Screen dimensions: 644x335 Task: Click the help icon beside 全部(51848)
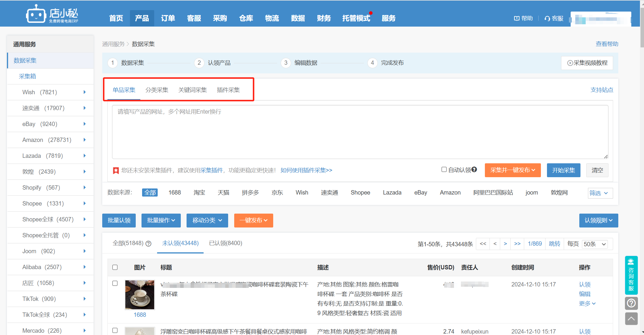(x=148, y=244)
